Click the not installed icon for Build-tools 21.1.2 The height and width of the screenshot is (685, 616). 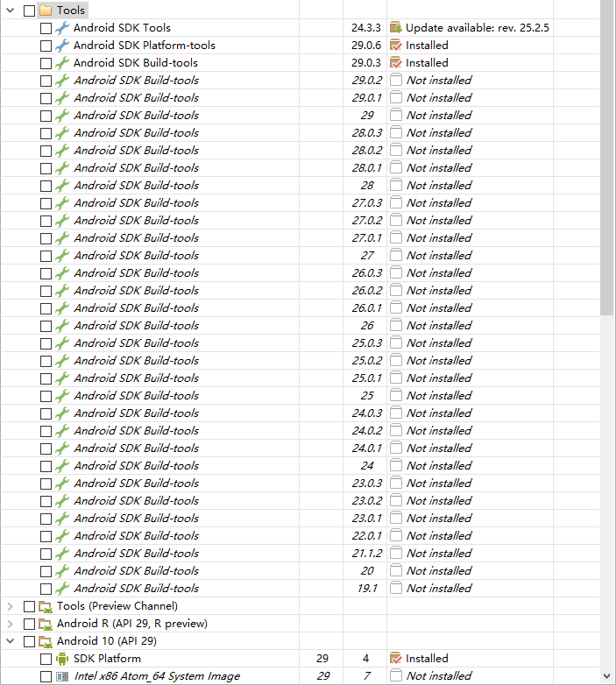click(396, 554)
